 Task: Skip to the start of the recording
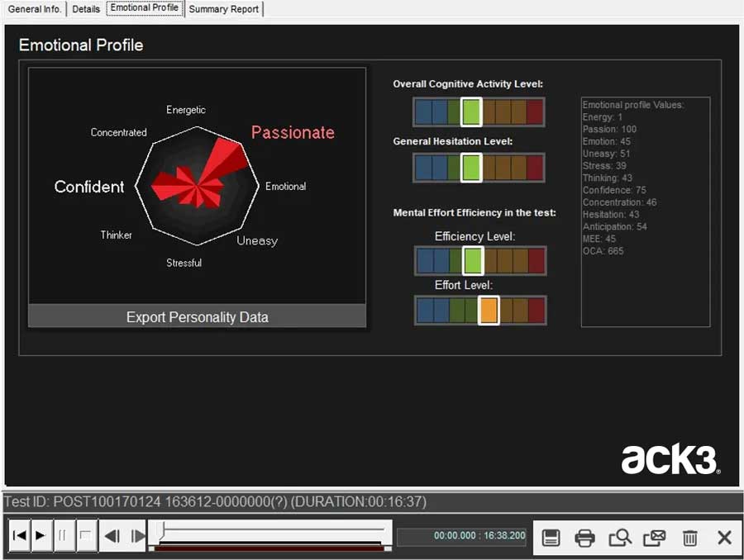click(18, 535)
